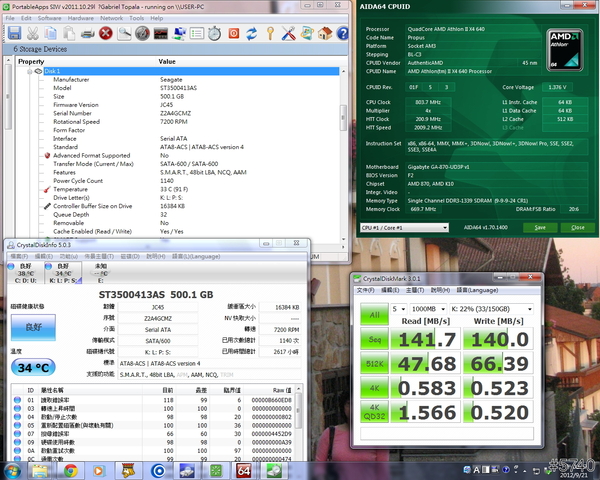Click the printer icon in SIW toolbar

click(x=87, y=33)
